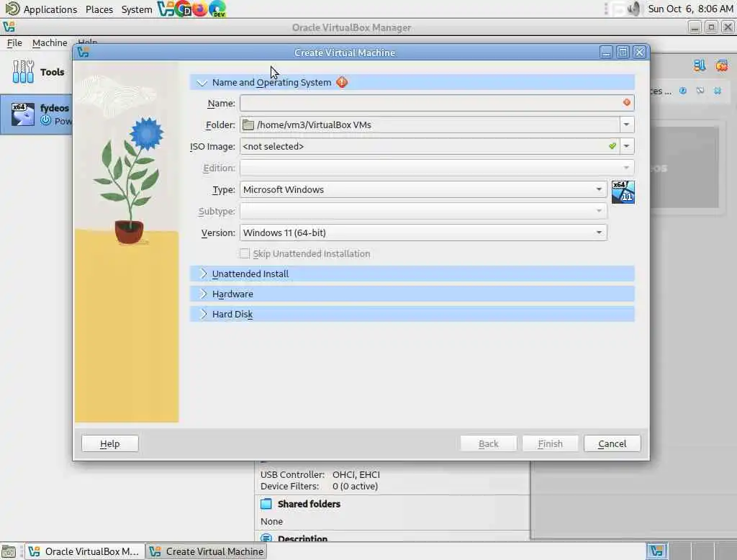Open the File menu in VirtualBox Manager
737x560 pixels.
point(14,42)
